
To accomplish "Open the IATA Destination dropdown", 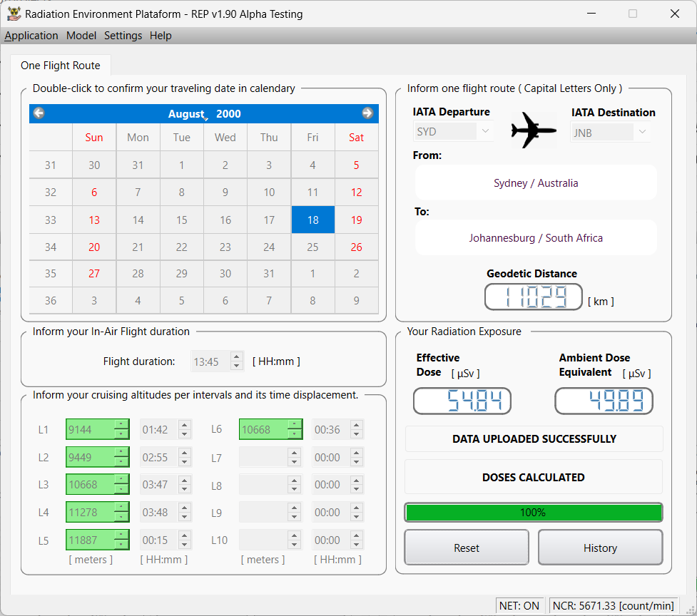I will tap(642, 132).
